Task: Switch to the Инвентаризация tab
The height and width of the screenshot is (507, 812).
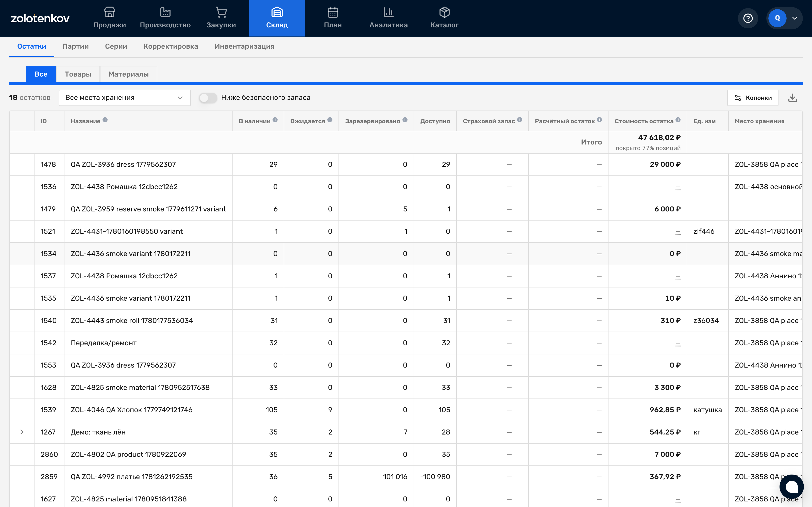Action: [244, 46]
